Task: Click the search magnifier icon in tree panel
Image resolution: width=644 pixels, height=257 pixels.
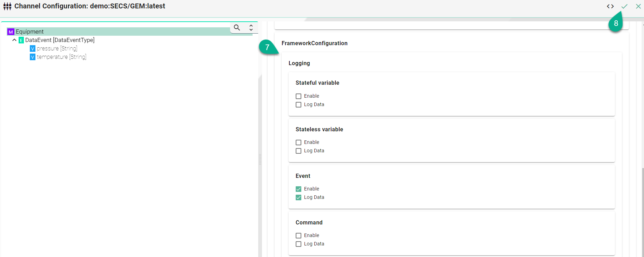Action: pos(237,28)
